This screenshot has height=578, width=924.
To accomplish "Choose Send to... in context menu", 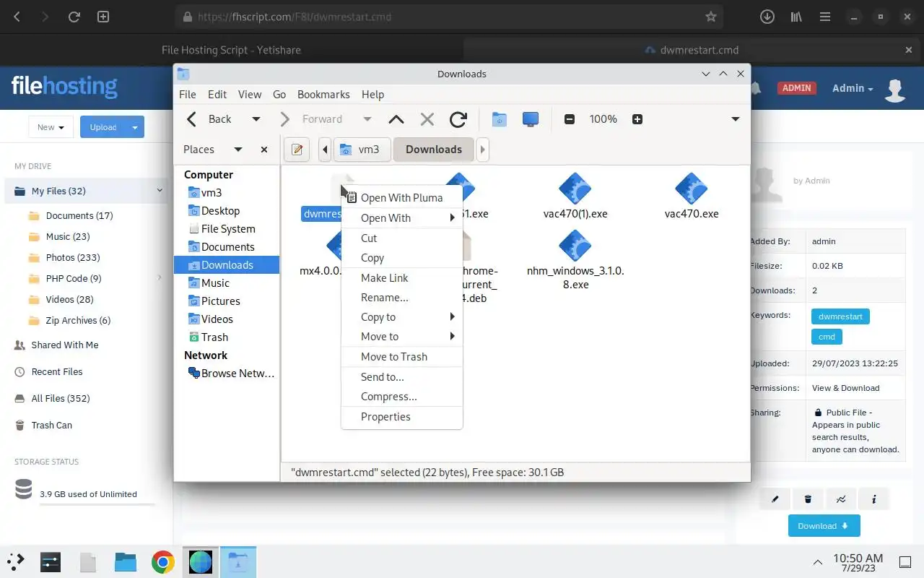I will [401, 377].
